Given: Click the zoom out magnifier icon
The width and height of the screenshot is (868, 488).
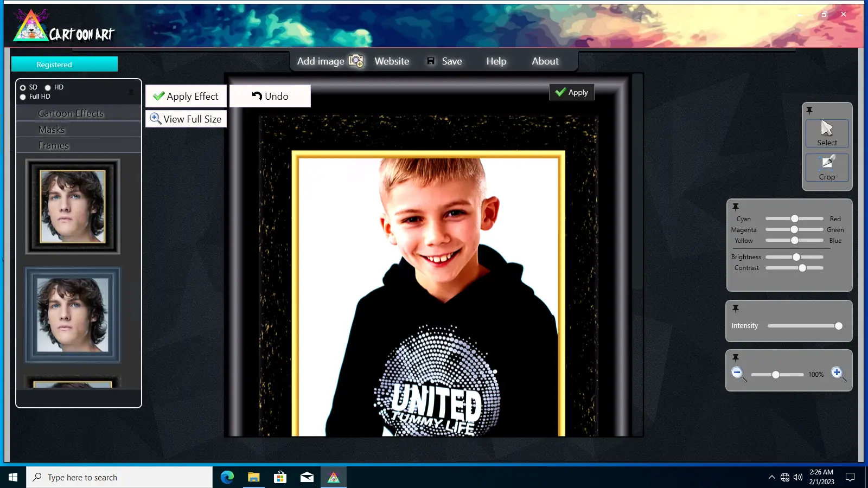Looking at the screenshot, I should [x=738, y=374].
